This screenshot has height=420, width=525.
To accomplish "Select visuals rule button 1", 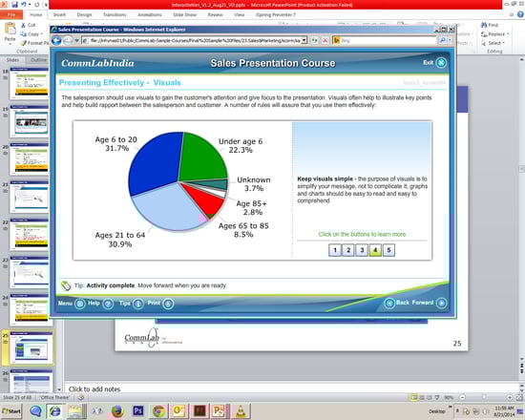I will coord(335,250).
